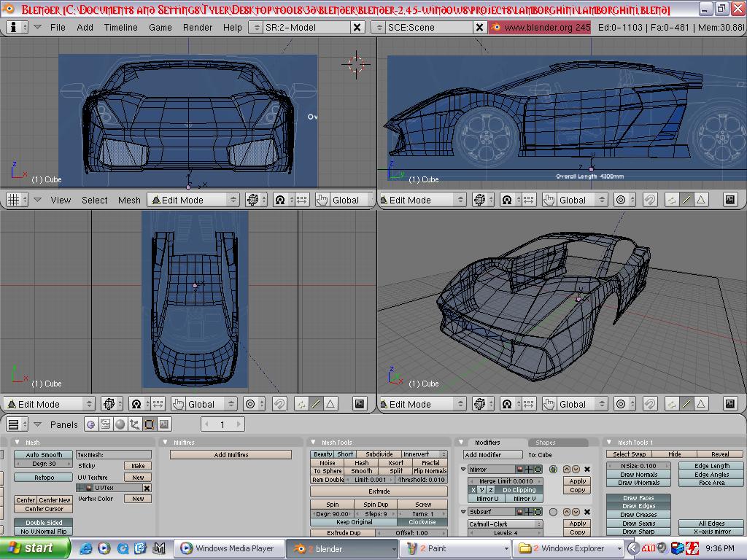Toggle the Double Sided option

click(x=44, y=522)
